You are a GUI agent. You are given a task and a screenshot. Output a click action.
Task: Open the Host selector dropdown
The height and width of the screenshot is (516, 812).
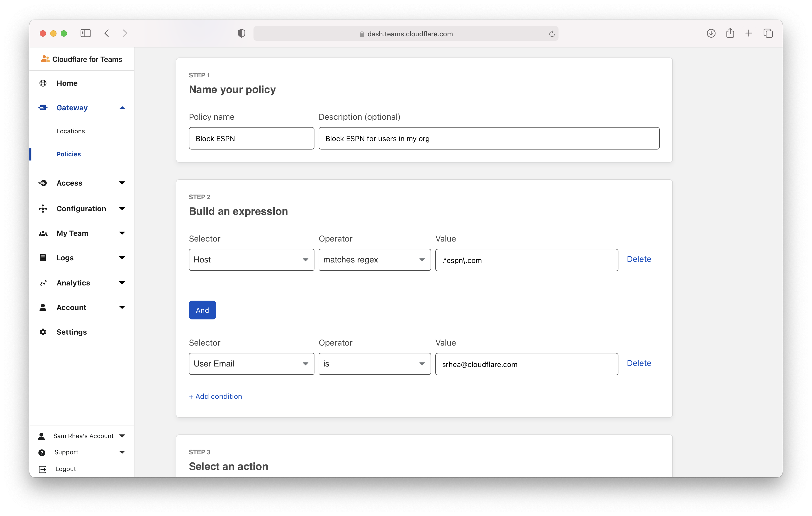[251, 260]
